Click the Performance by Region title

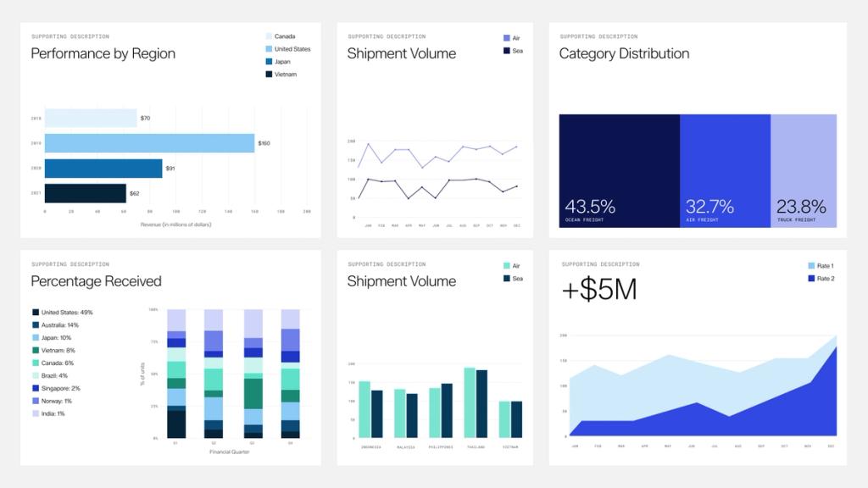pyautogui.click(x=103, y=53)
